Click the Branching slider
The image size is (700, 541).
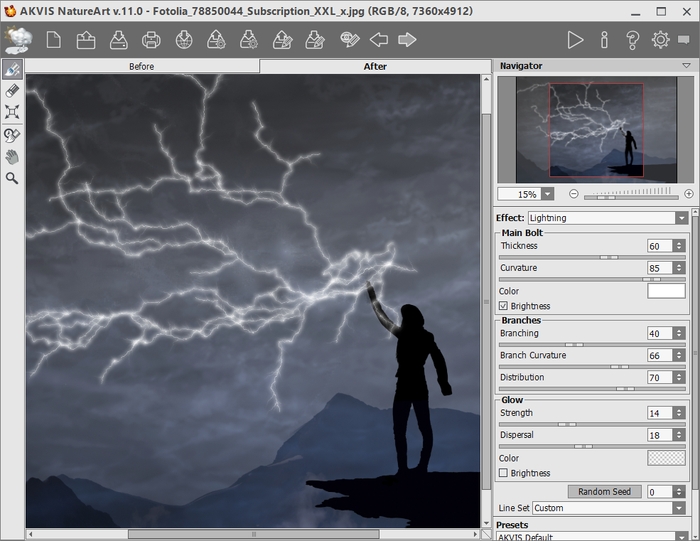pos(592,345)
